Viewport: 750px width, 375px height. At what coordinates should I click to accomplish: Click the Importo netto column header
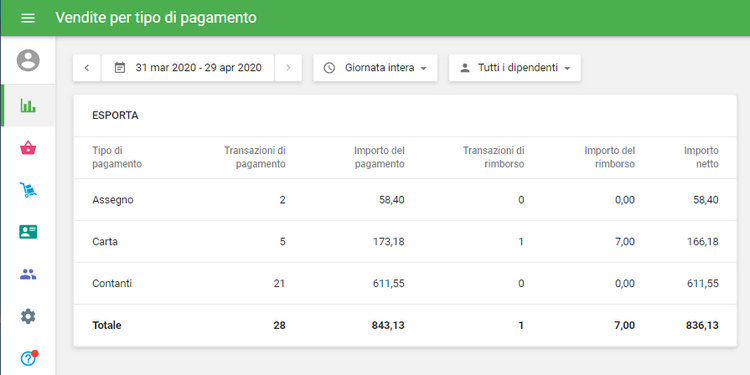701,157
